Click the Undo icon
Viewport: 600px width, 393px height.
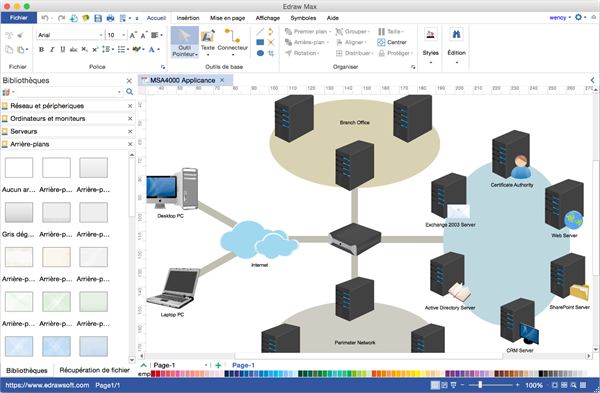tap(45, 18)
